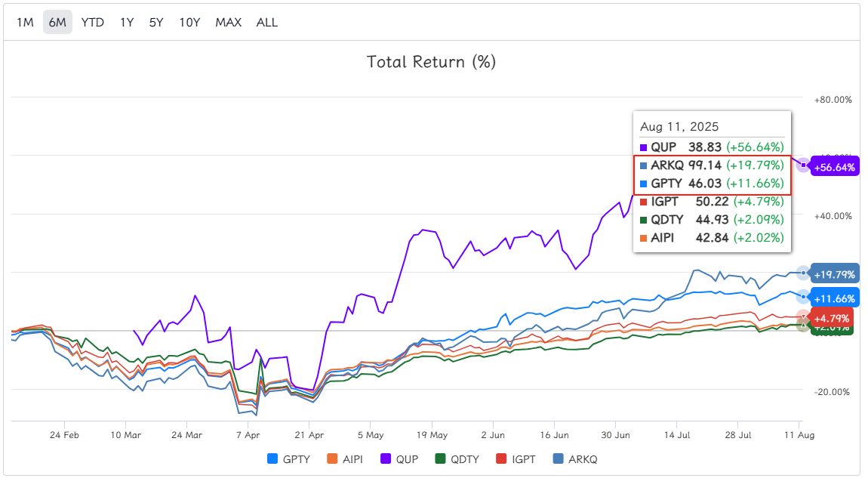Click the 10 Mar axis label
Image resolution: width=868 pixels, height=497 pixels.
[125, 435]
